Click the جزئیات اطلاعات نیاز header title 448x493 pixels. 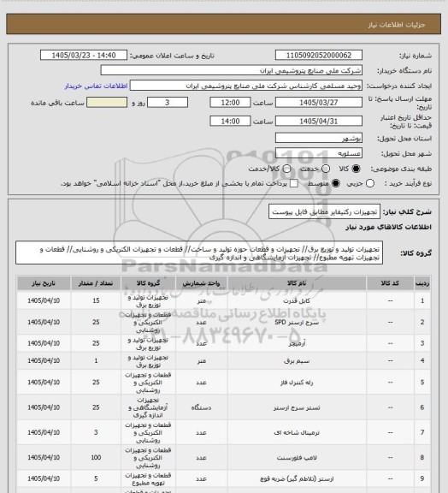397,25
